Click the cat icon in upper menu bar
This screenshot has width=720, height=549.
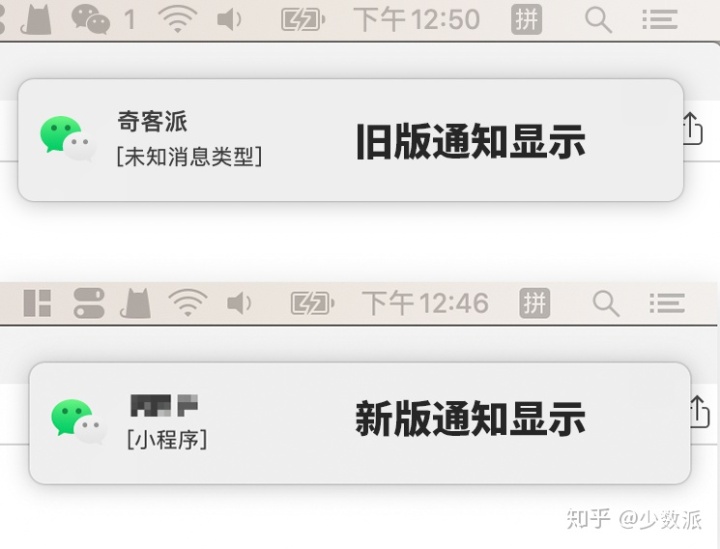36,19
